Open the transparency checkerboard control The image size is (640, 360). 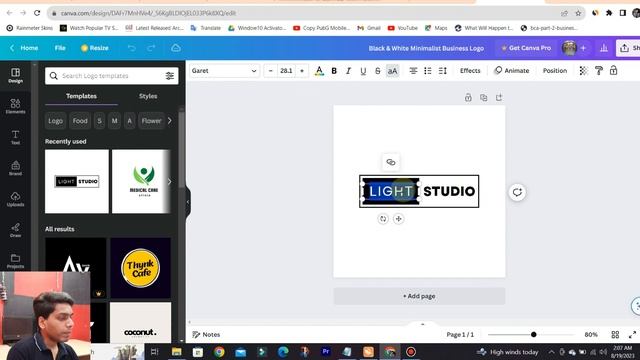pos(584,71)
